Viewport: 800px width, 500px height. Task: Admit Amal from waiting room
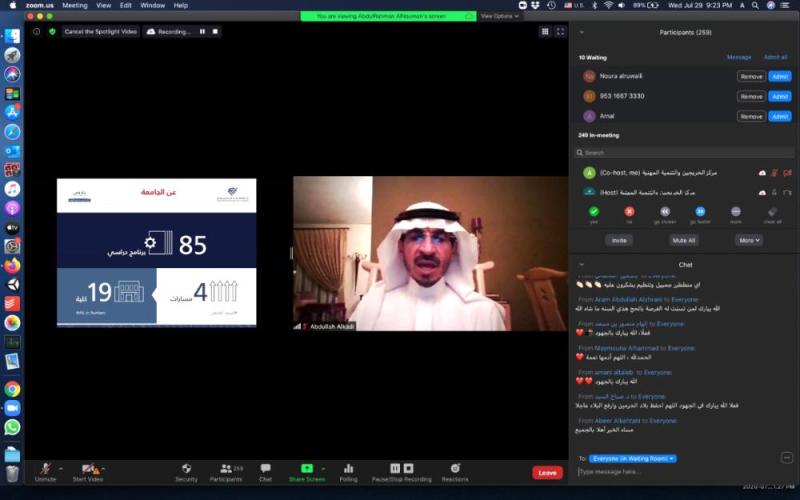(x=780, y=116)
